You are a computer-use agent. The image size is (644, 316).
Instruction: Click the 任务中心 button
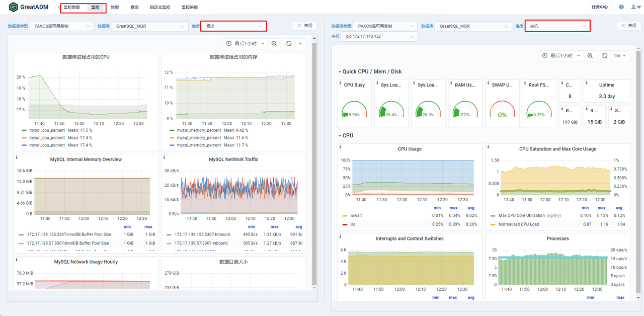pos(600,7)
